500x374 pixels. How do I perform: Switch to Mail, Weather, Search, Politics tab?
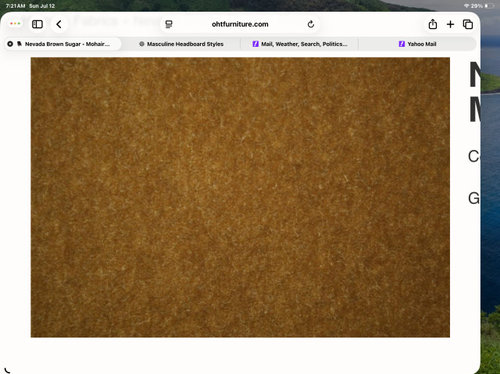coord(299,44)
